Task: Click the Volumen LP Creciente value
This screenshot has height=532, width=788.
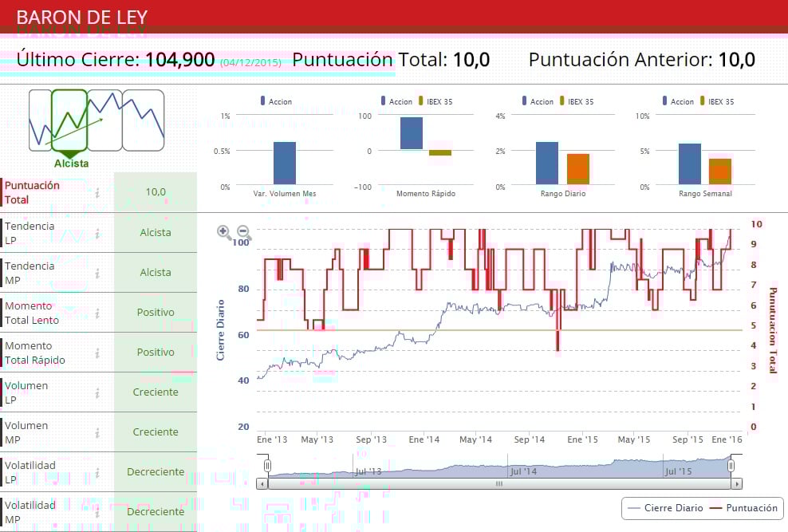Action: pyautogui.click(x=156, y=392)
